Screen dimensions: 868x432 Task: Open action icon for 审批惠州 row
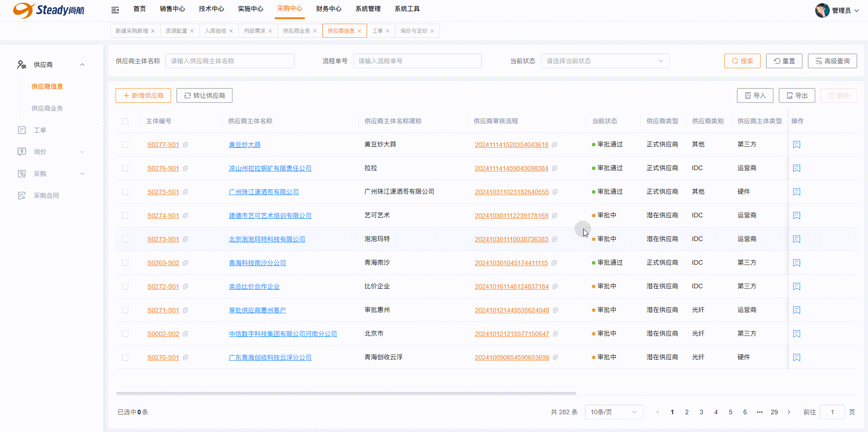pyautogui.click(x=797, y=310)
